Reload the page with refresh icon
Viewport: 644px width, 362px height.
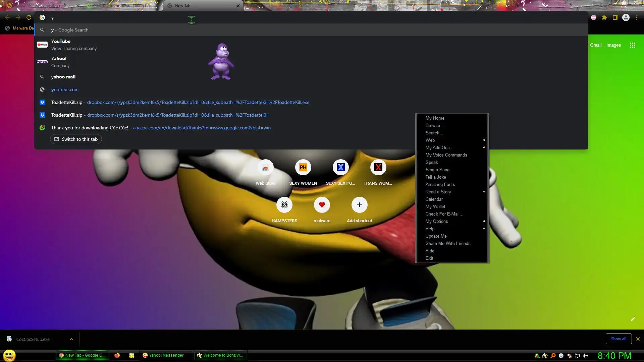pyautogui.click(x=29, y=17)
